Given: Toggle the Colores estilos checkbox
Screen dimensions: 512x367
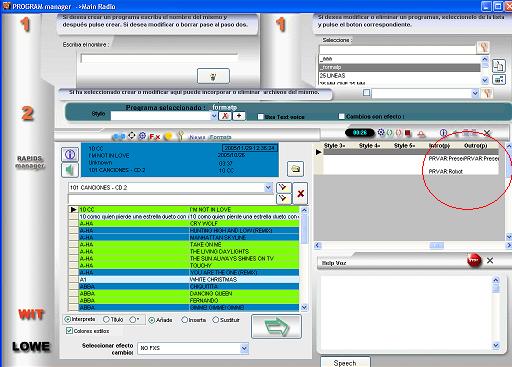Looking at the screenshot, I should pyautogui.click(x=69, y=331).
